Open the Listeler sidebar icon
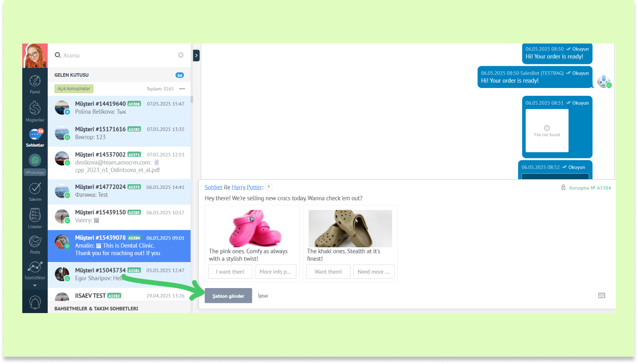The height and width of the screenshot is (364, 638). 35,215
